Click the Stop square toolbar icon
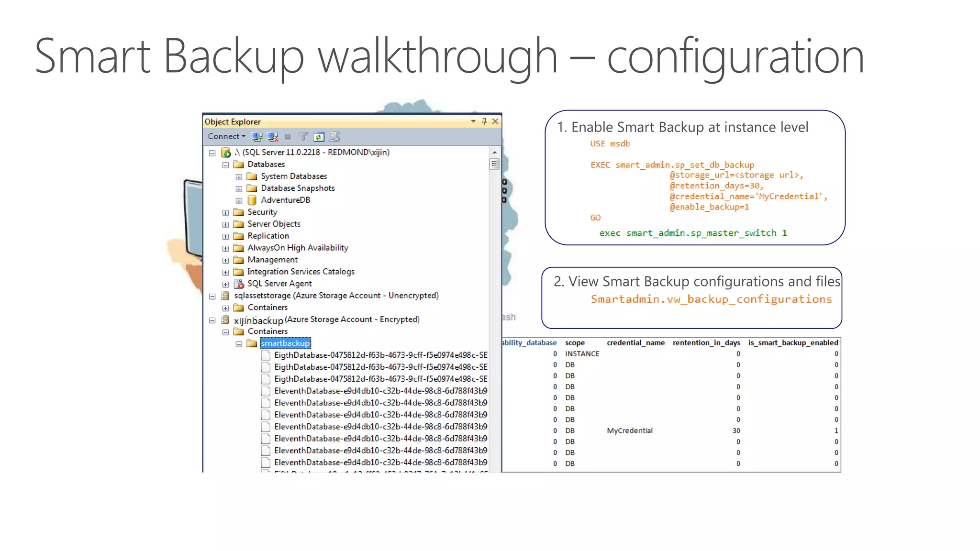The width and height of the screenshot is (980, 551). pyautogui.click(x=288, y=137)
